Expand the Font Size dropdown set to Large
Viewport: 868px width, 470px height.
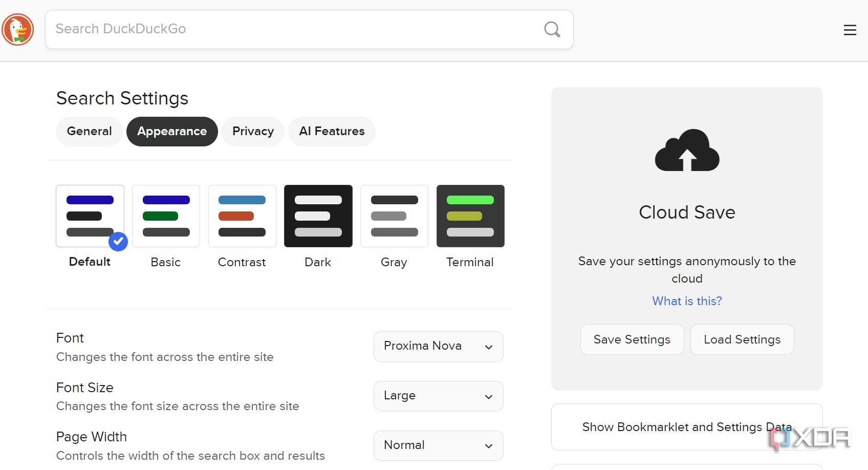tap(439, 396)
